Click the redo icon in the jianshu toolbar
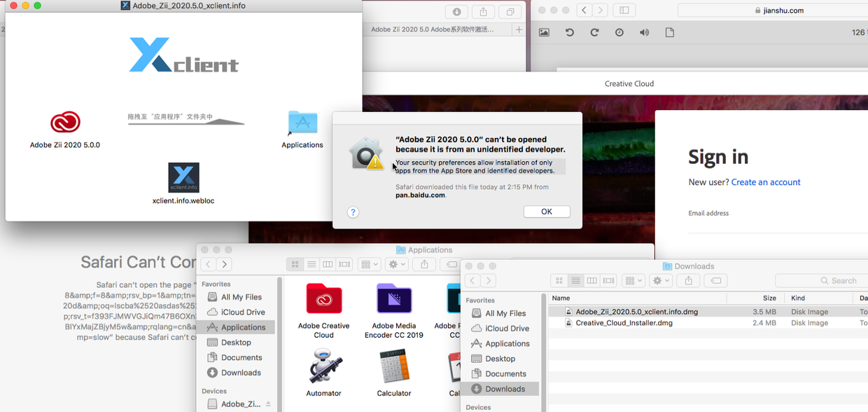868x412 pixels. 594,33
